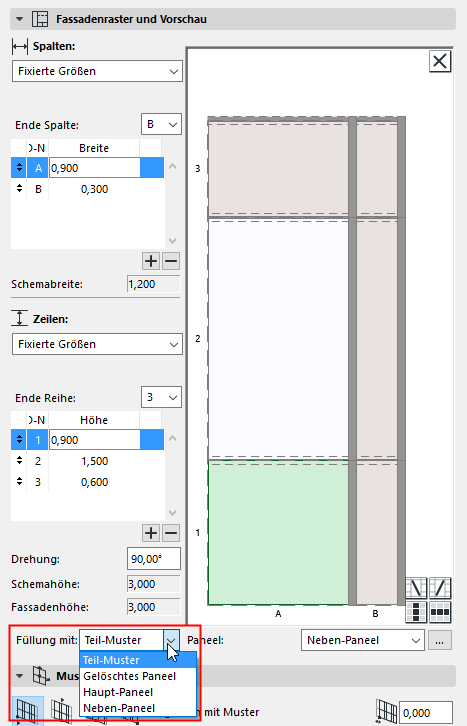Image resolution: width=467 pixels, height=726 pixels.
Task: Collapse the Fassadenraster und Vorschau section
Action: click(19, 19)
